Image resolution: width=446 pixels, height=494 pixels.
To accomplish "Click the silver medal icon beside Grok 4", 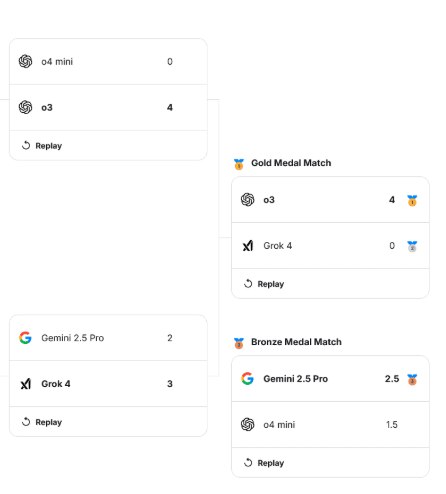I will pos(412,246).
